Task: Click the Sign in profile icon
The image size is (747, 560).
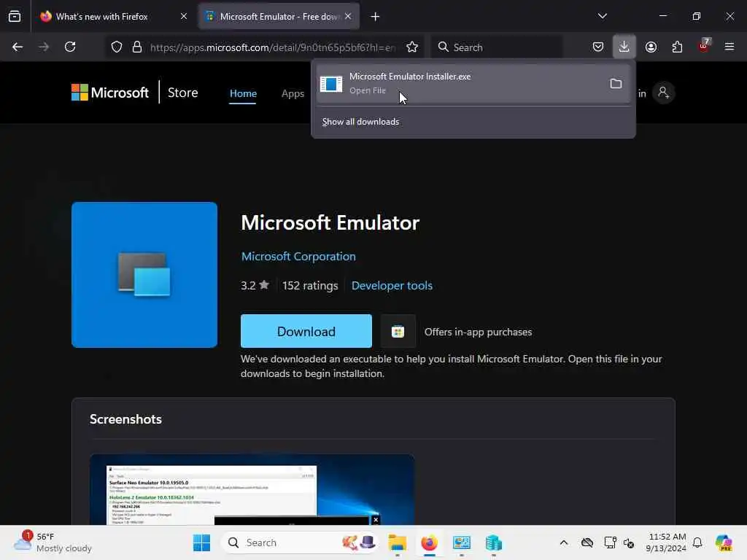Action: tap(663, 93)
